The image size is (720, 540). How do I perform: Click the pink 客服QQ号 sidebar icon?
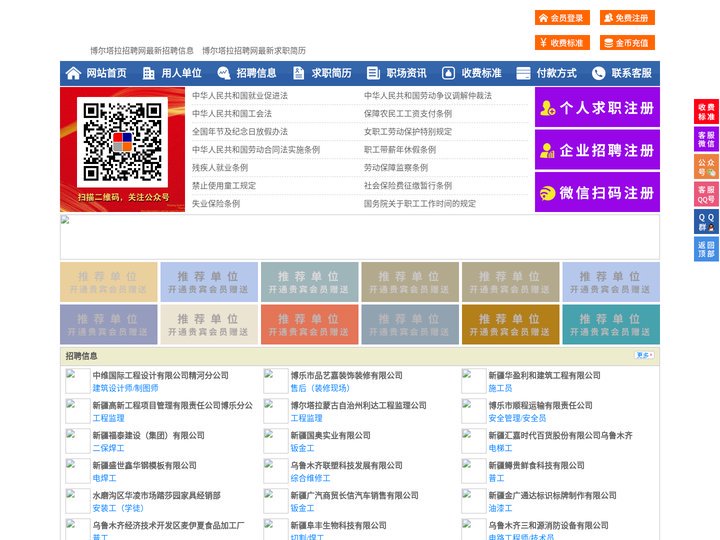(x=706, y=194)
